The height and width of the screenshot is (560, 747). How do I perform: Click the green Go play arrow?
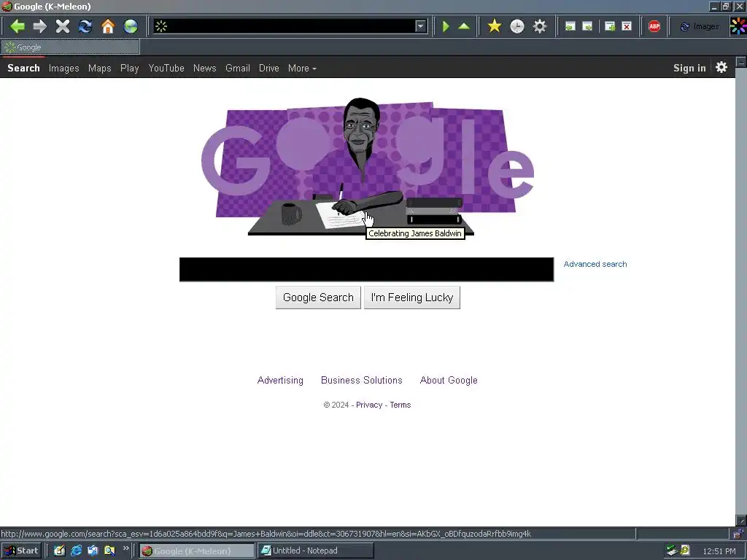[446, 26]
